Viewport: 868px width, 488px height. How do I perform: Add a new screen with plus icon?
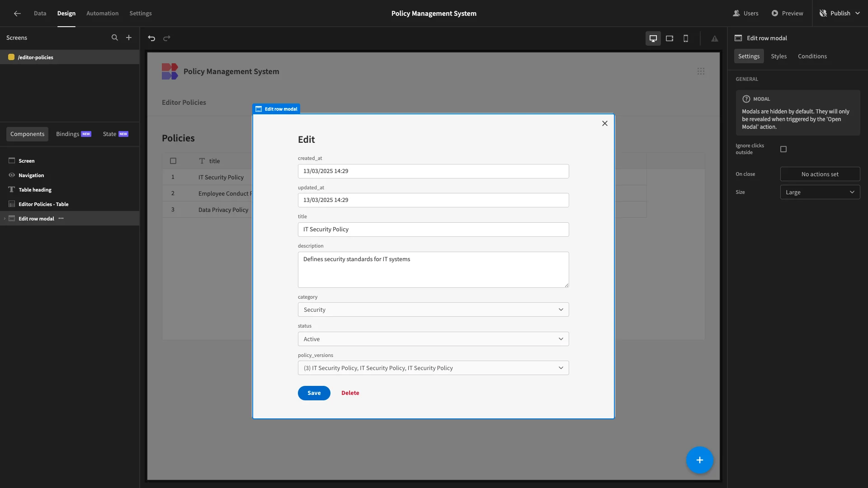pyautogui.click(x=129, y=38)
